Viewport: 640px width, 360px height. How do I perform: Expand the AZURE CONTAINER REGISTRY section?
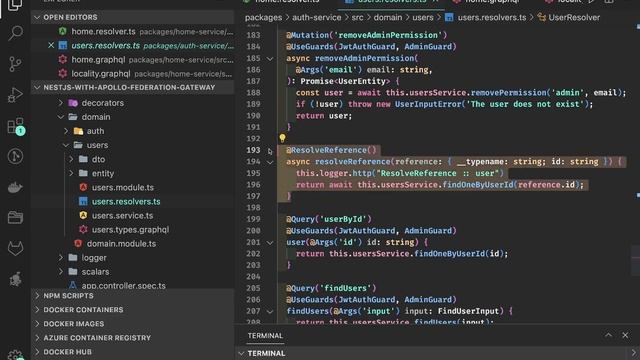point(37,338)
